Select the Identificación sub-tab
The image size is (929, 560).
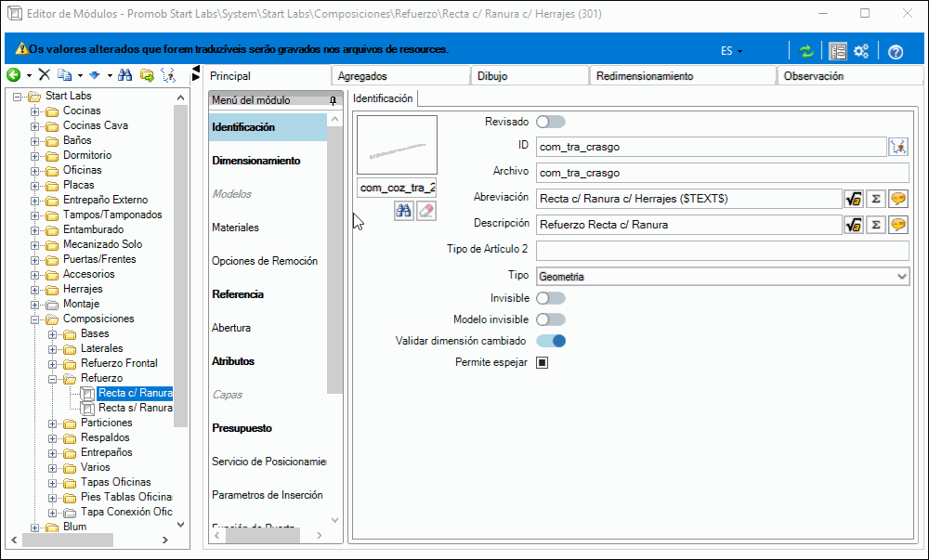[x=383, y=98]
